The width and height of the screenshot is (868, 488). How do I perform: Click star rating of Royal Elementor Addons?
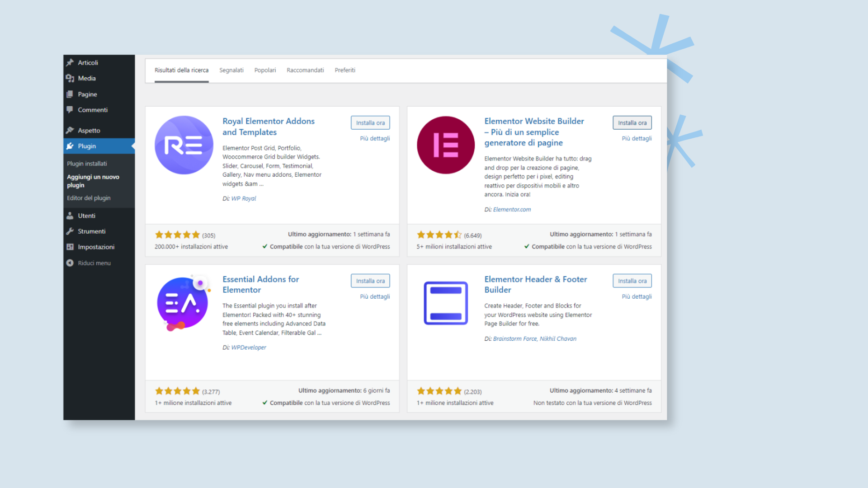(177, 235)
